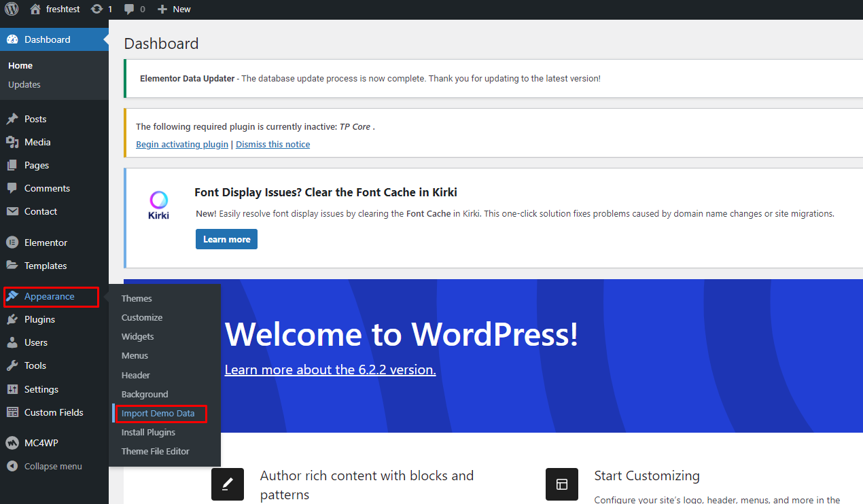
Task: Click Dismiss this notice link
Action: [x=273, y=144]
